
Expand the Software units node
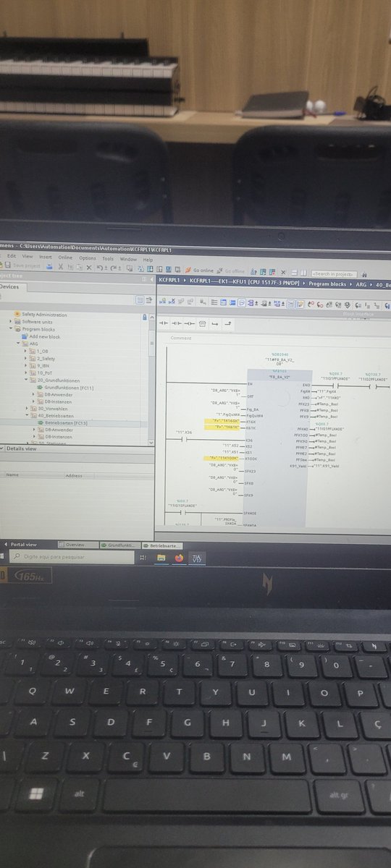[x=11, y=321]
